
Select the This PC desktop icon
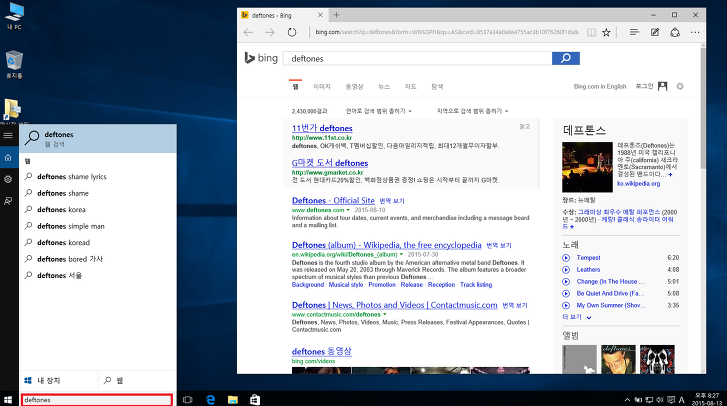[14, 16]
